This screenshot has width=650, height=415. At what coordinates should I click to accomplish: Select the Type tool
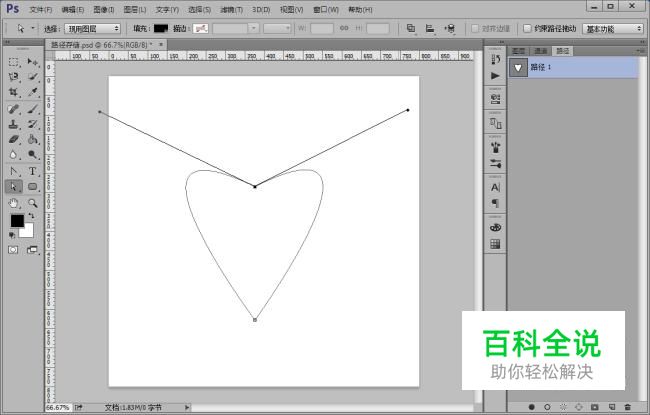(32, 171)
